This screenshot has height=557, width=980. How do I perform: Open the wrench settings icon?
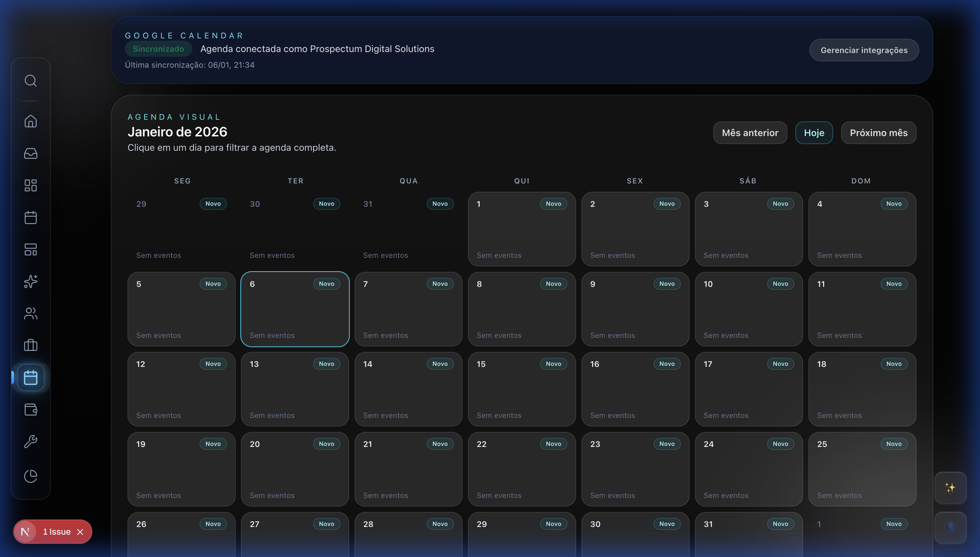pyautogui.click(x=31, y=442)
